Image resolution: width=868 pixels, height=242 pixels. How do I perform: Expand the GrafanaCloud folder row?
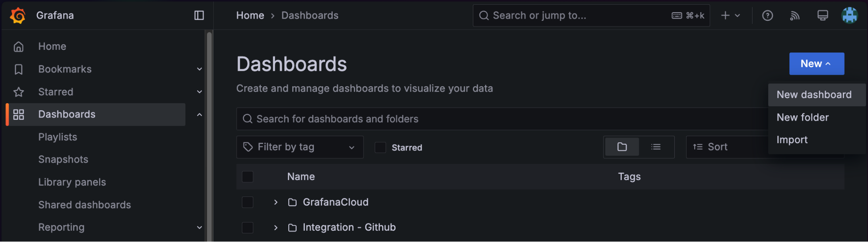point(276,202)
